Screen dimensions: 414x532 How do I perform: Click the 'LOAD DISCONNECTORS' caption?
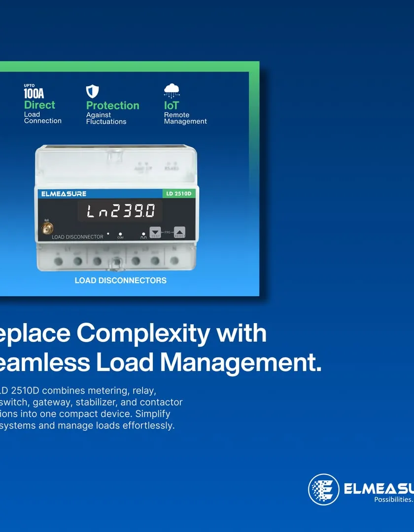point(121,281)
